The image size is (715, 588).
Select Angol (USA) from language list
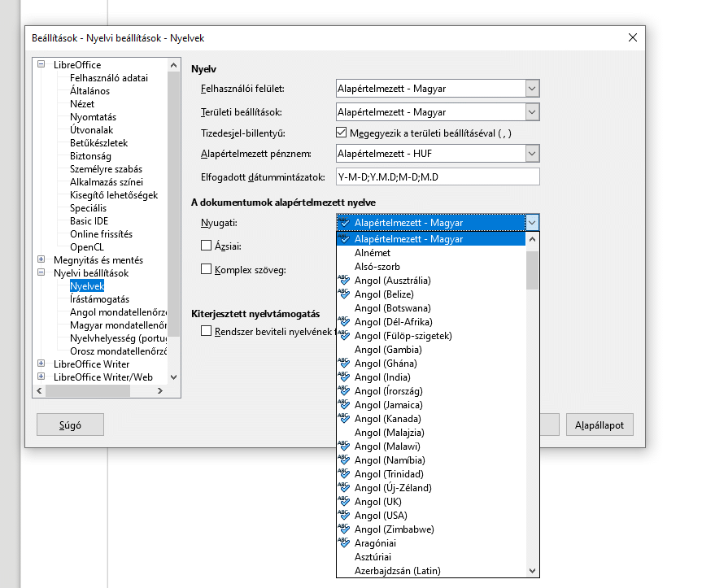pos(383,516)
